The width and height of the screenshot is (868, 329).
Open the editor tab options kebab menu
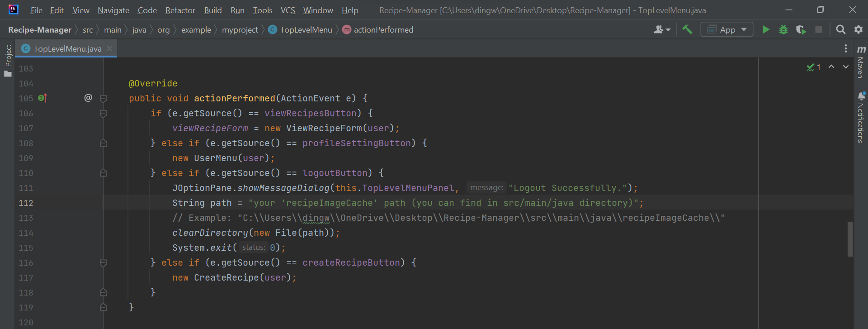click(845, 48)
